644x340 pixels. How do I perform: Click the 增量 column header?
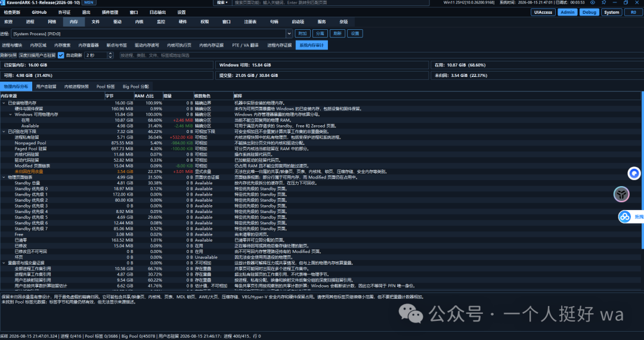[178, 95]
